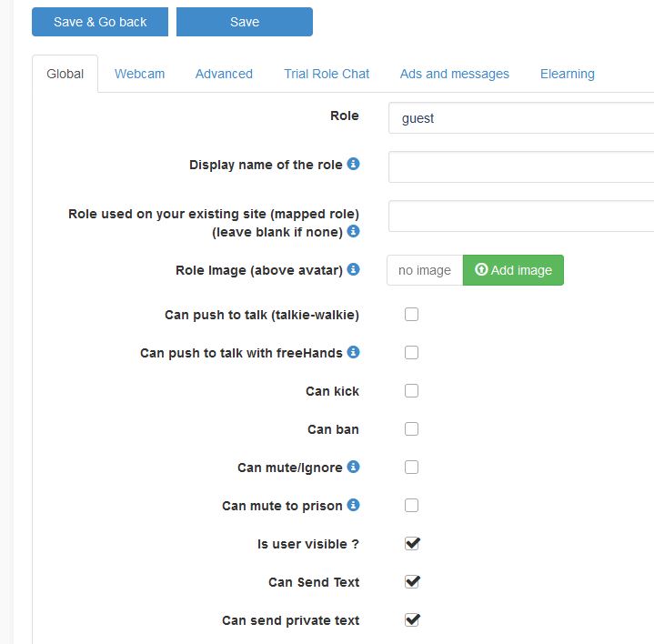Open the Role dropdown showing guest
654x644 pixels.
pyautogui.click(x=521, y=118)
